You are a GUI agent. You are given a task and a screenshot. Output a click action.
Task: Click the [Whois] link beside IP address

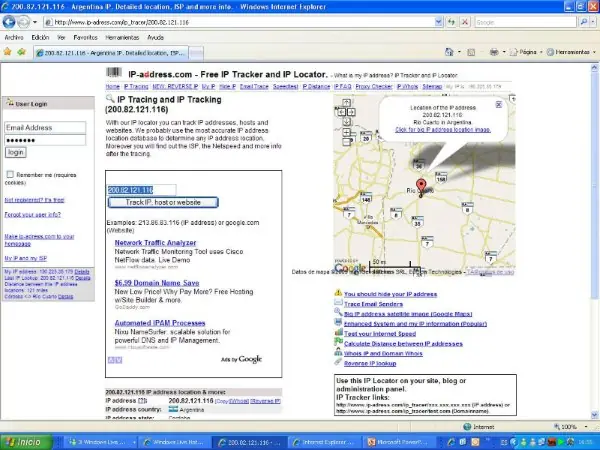click(239, 401)
